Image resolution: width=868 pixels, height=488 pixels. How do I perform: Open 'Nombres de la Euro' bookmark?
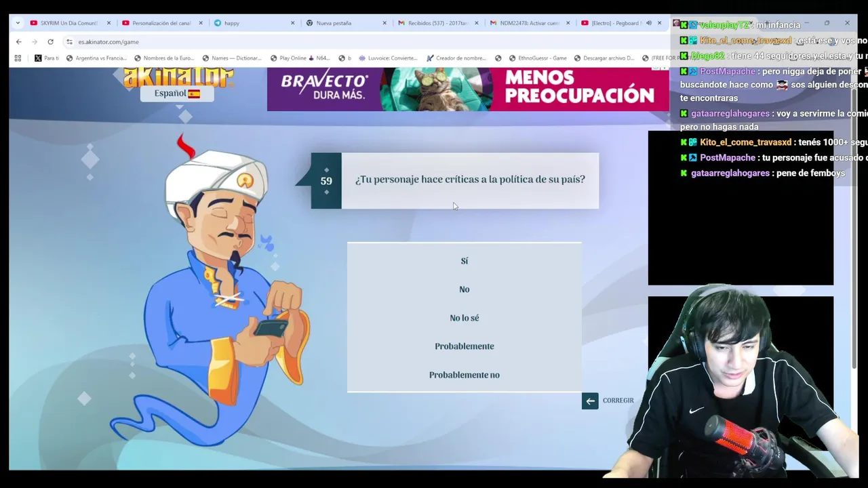click(163, 58)
